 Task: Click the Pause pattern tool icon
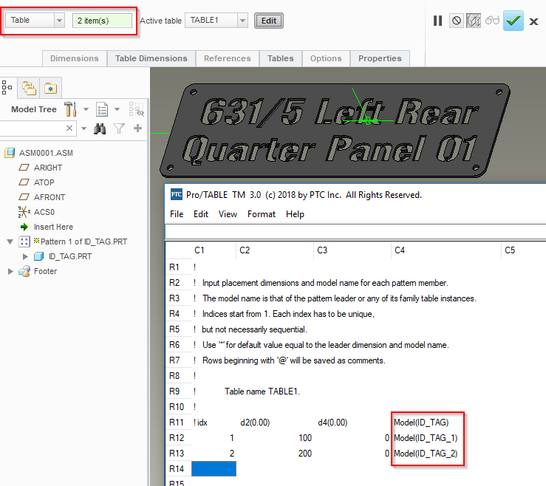tap(438, 21)
